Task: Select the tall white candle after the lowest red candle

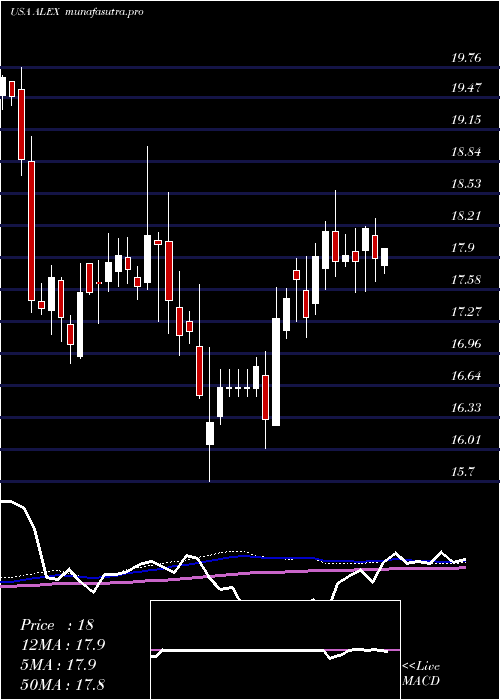Action: tap(276, 372)
